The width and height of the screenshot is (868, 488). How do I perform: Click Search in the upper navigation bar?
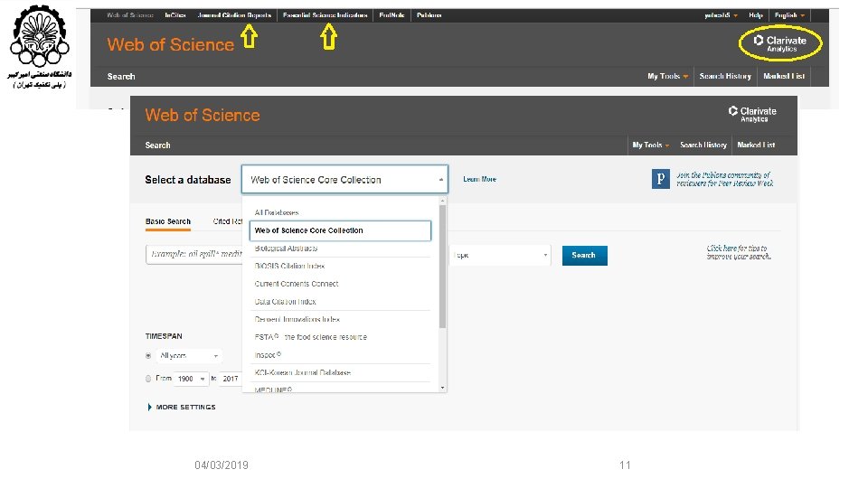click(x=121, y=76)
